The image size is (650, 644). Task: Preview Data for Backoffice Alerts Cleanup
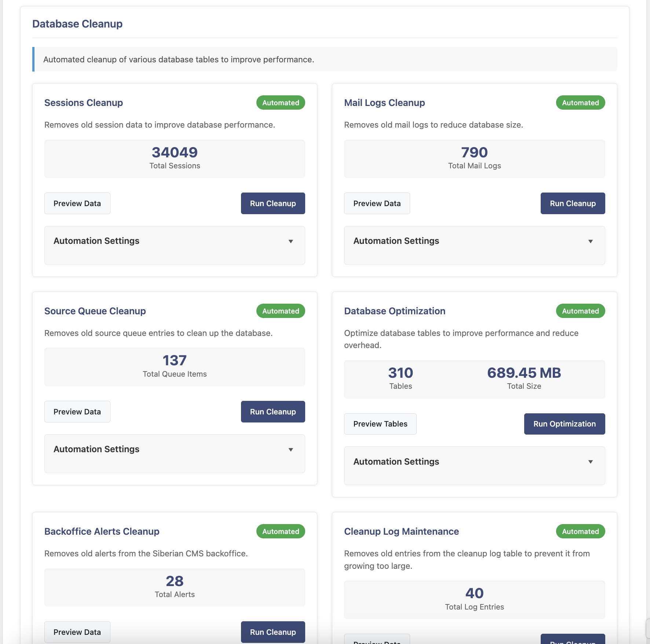pyautogui.click(x=77, y=632)
